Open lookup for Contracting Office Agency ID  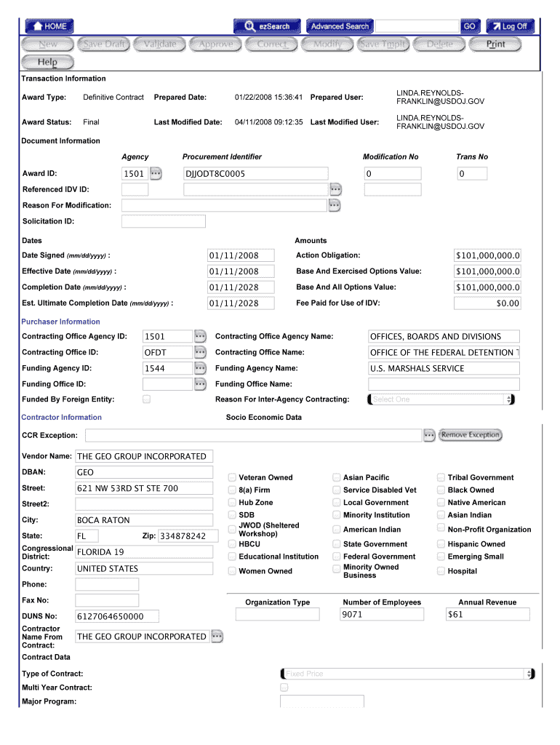[201, 336]
